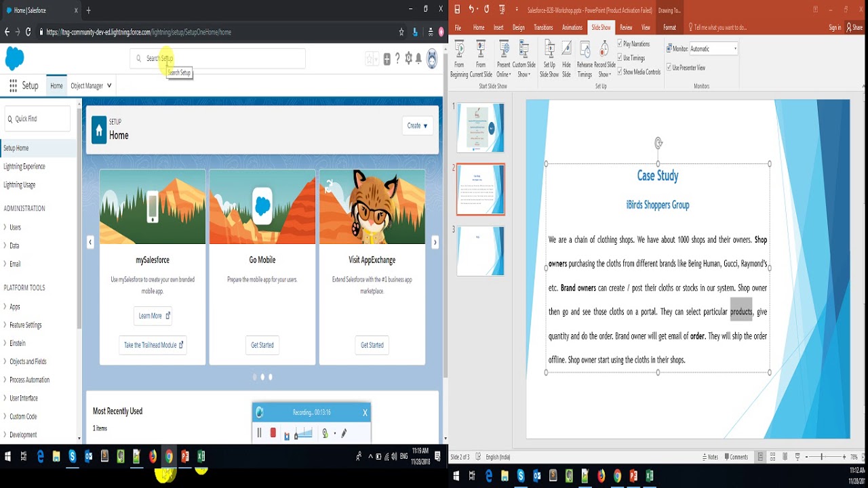This screenshot has height=488, width=868.
Task: Open Firefox from the left taskbar
Action: coord(153,457)
